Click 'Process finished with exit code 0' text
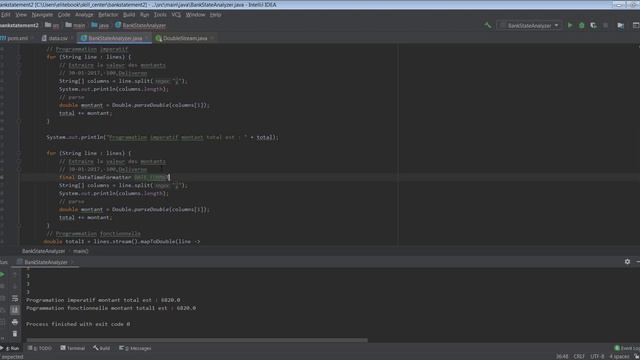The height and width of the screenshot is (360, 640). pyautogui.click(x=78, y=324)
